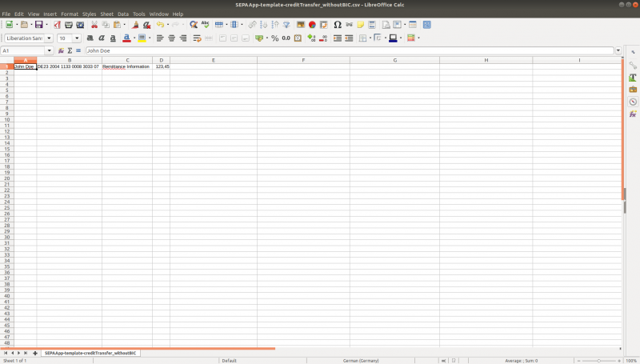Screen dimensions: 640x364
Task: Insert a special character via Omega icon
Action: click(x=338, y=25)
